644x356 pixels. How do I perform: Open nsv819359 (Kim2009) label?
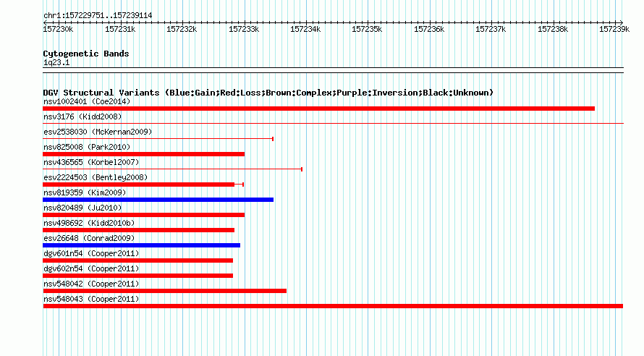(85, 192)
